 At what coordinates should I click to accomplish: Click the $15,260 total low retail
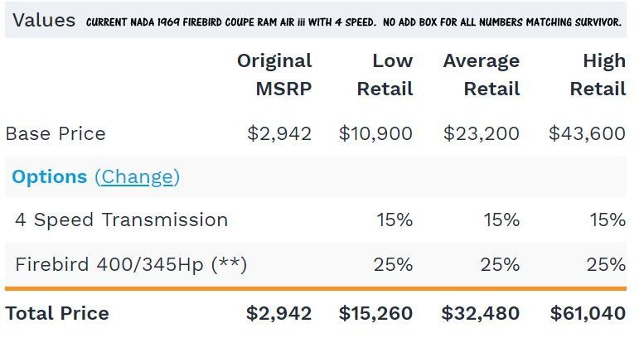(375, 313)
